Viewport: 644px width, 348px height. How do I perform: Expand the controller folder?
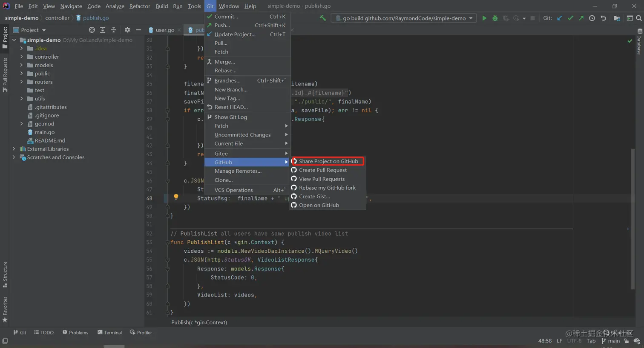21,57
